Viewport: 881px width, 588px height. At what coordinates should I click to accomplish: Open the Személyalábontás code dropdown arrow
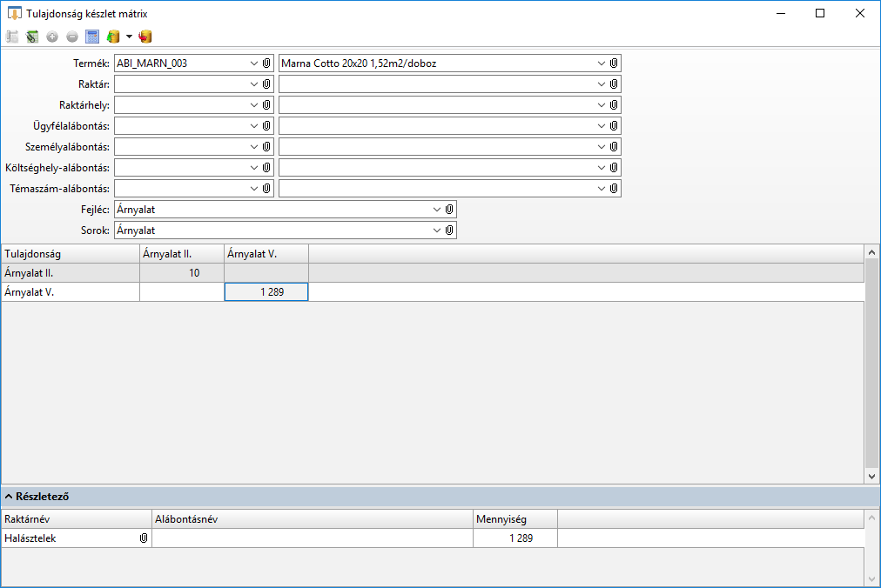pos(254,147)
